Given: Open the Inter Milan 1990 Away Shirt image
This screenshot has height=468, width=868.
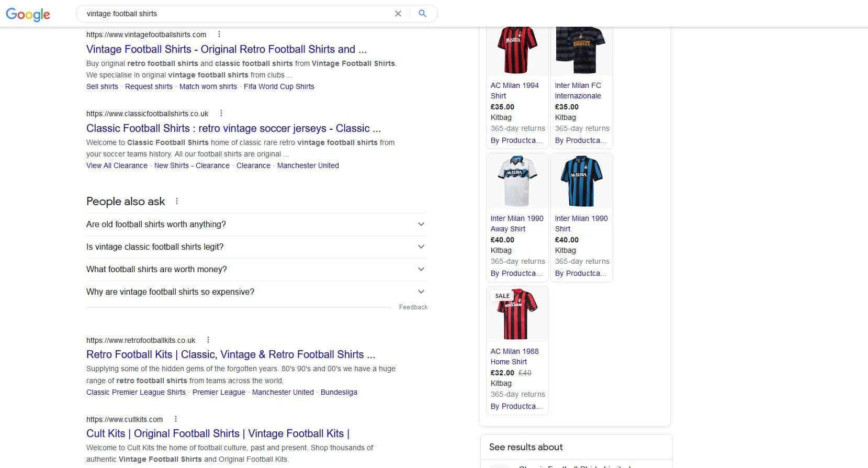Looking at the screenshot, I should [517, 181].
